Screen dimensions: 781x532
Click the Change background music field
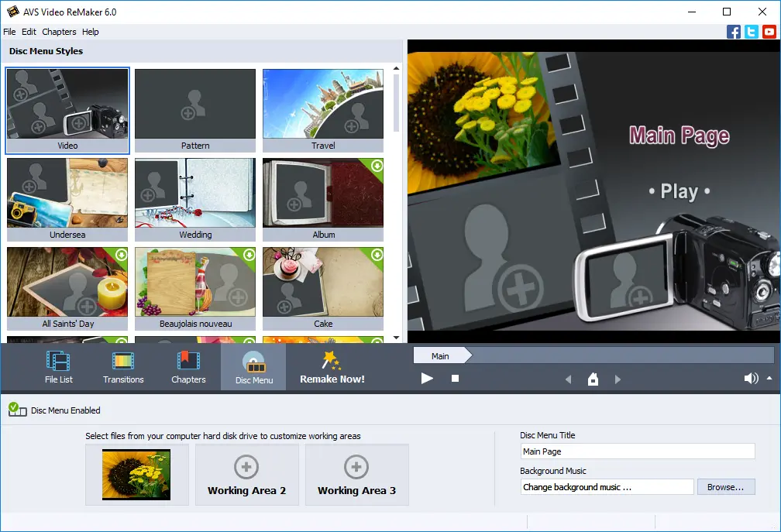pos(607,487)
